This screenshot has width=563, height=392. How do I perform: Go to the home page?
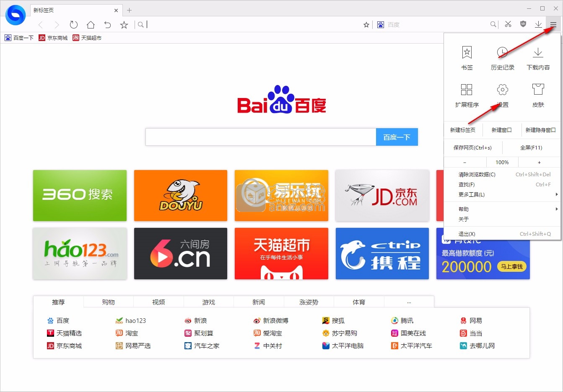pos(91,25)
